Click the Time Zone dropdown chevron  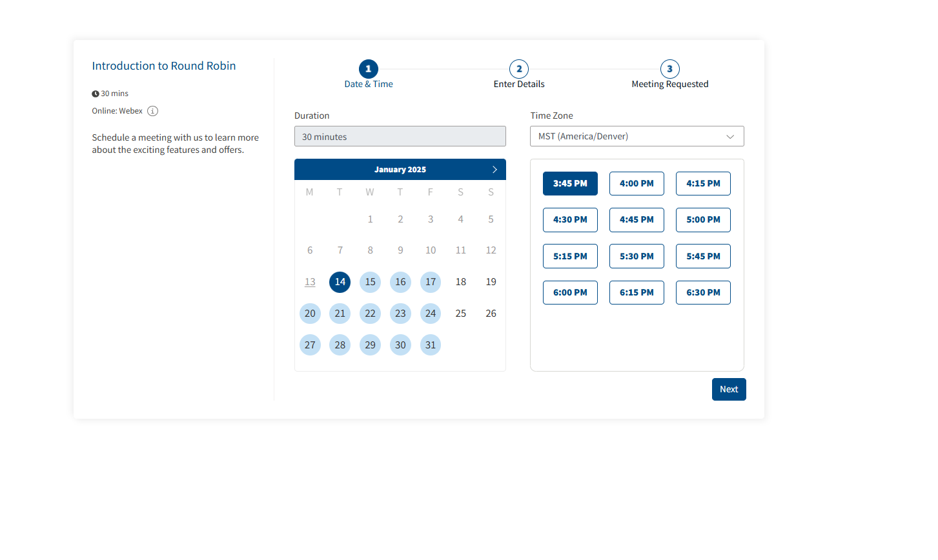(730, 137)
